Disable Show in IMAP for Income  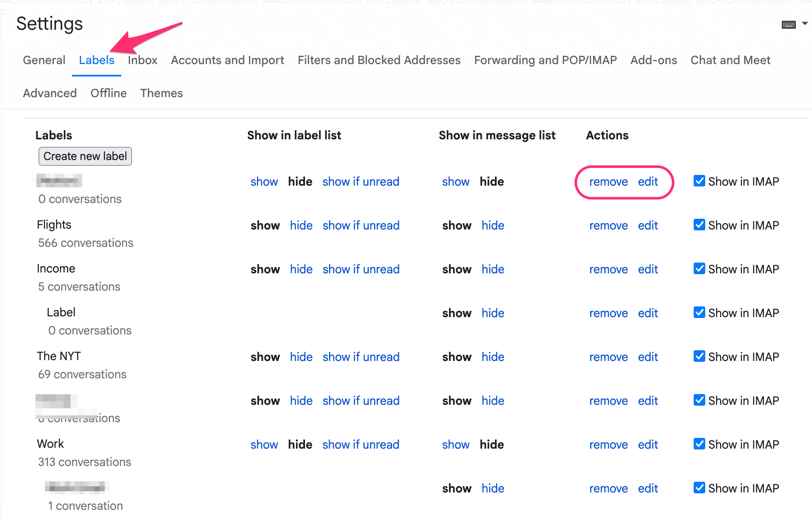click(x=699, y=269)
